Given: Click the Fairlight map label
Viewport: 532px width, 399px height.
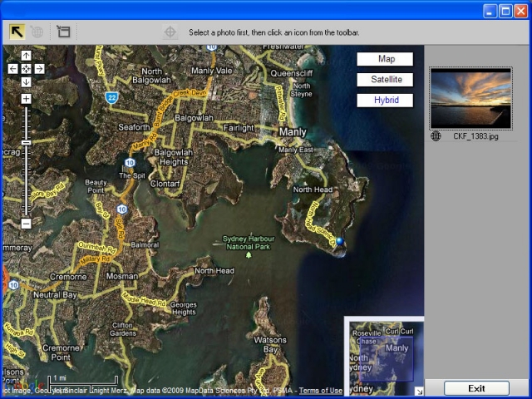Looking at the screenshot, I should 239,128.
